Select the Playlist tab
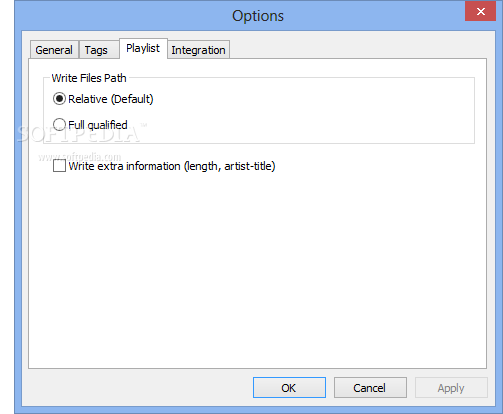 tap(143, 48)
